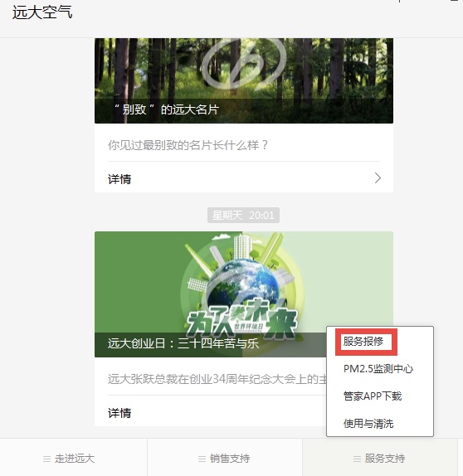Choose 使用与清洗 in the popup menu
Viewport: 463px width, 476px height.
[x=368, y=424]
